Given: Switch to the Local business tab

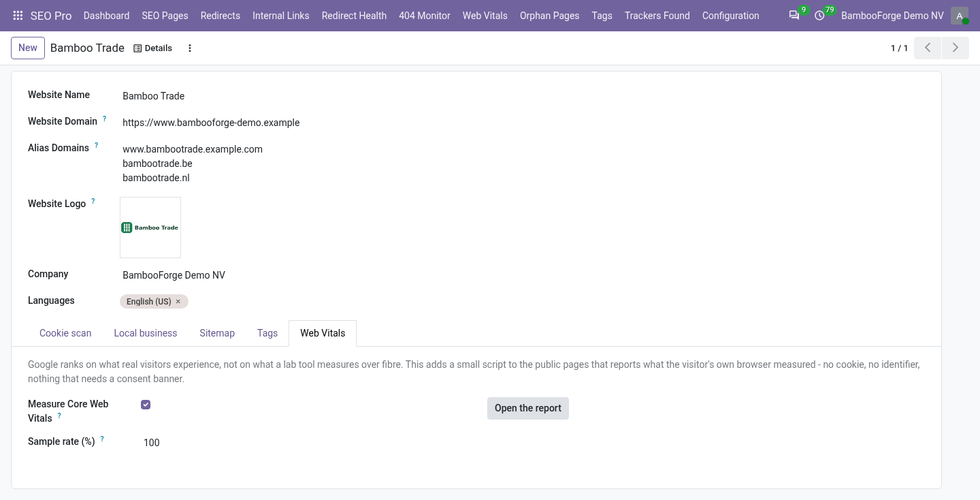Looking at the screenshot, I should click(x=146, y=333).
